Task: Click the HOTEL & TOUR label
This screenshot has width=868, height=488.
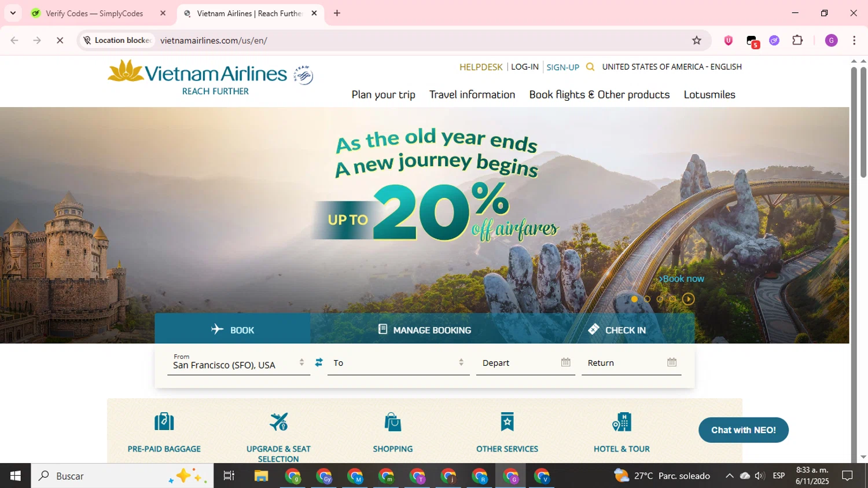Action: (621, 449)
